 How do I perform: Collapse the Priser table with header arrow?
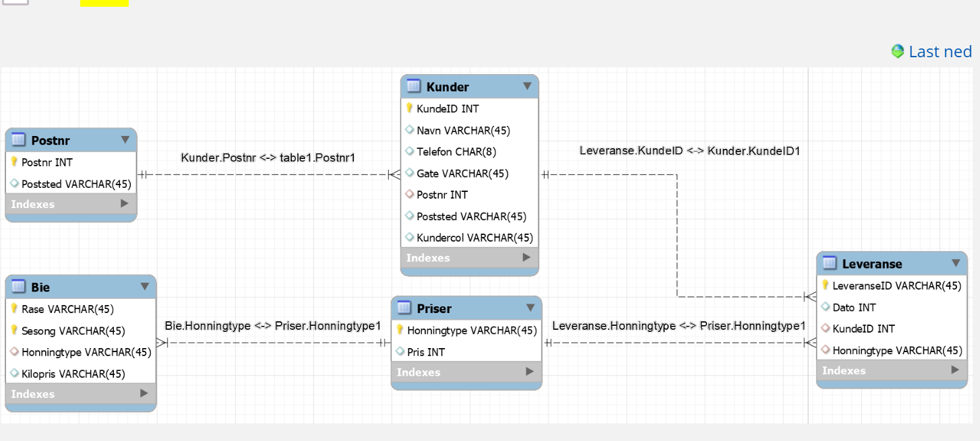530,308
